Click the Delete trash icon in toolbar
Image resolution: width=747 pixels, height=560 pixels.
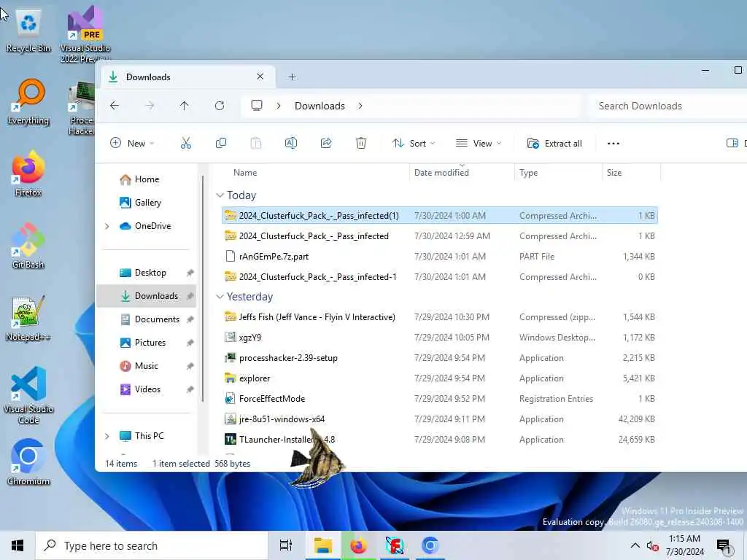pos(361,143)
